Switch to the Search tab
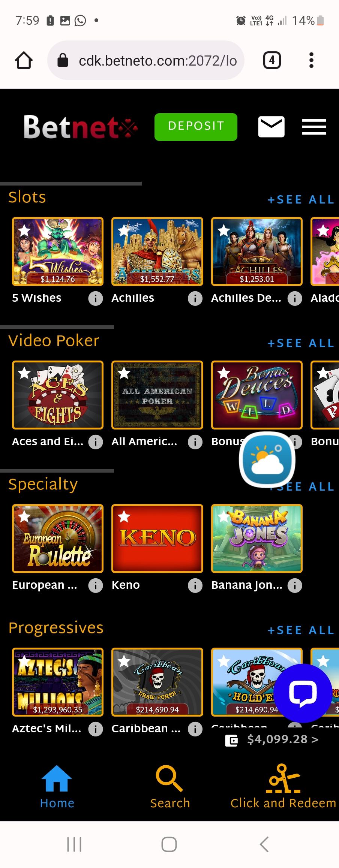 (x=170, y=787)
